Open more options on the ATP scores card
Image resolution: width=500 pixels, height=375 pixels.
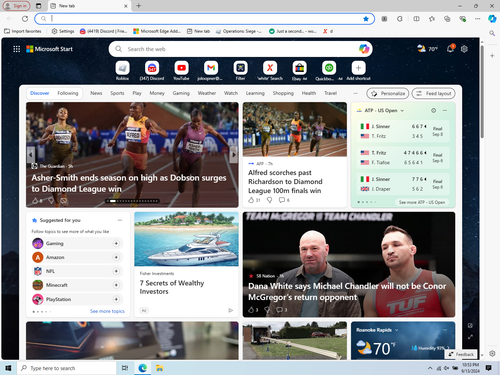(x=445, y=110)
